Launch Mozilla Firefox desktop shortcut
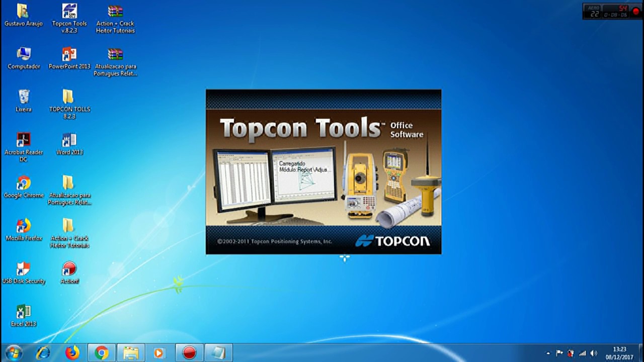The height and width of the screenshot is (362, 644). tap(24, 230)
